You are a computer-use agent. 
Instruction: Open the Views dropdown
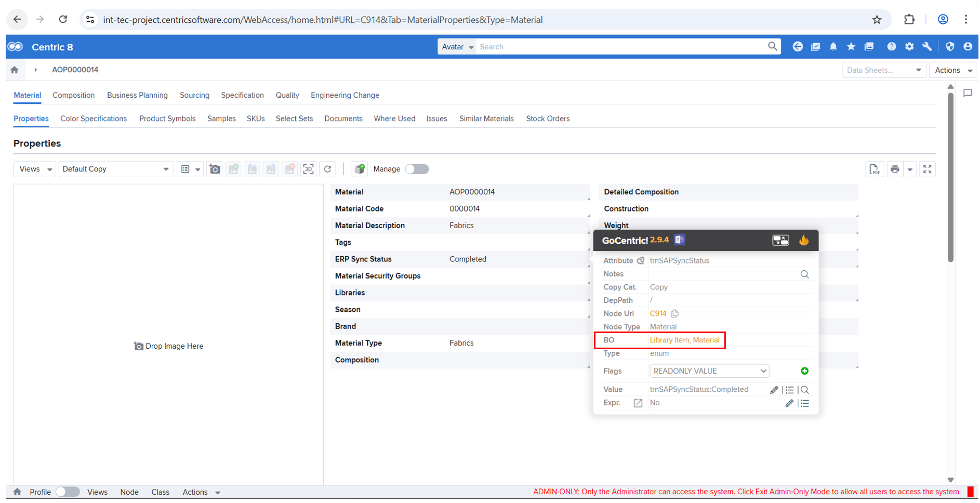(x=35, y=169)
